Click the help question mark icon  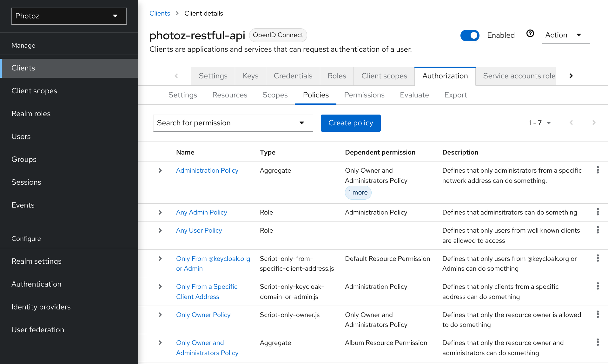pyautogui.click(x=530, y=34)
